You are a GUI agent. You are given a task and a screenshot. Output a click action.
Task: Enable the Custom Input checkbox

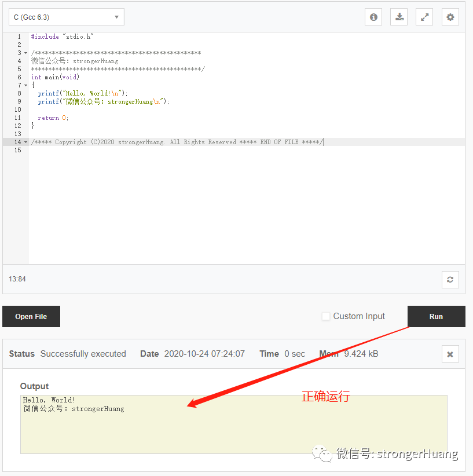click(326, 316)
